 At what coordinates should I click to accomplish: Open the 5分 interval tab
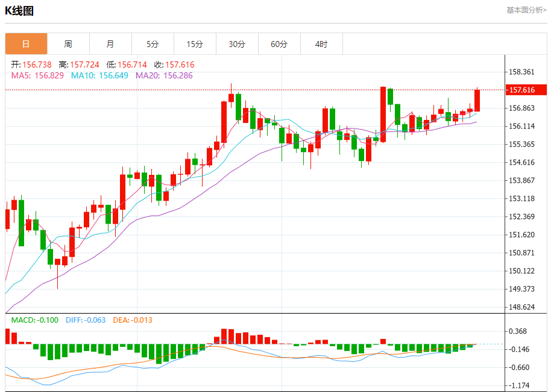point(153,44)
